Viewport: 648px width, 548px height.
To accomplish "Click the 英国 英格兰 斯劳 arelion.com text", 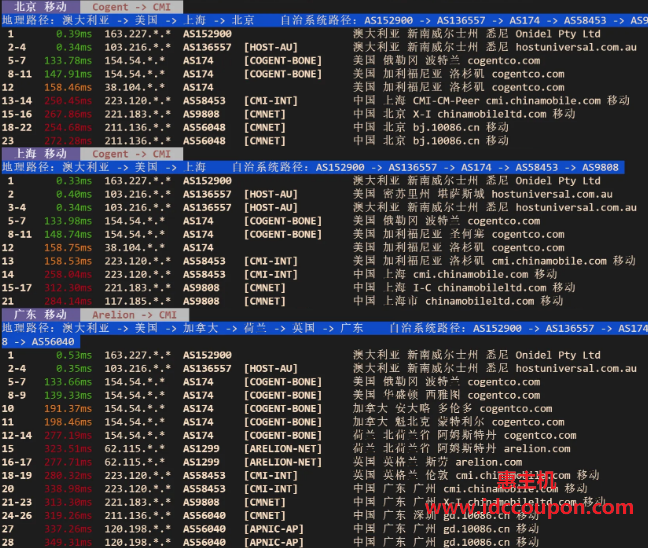I will pos(438,462).
